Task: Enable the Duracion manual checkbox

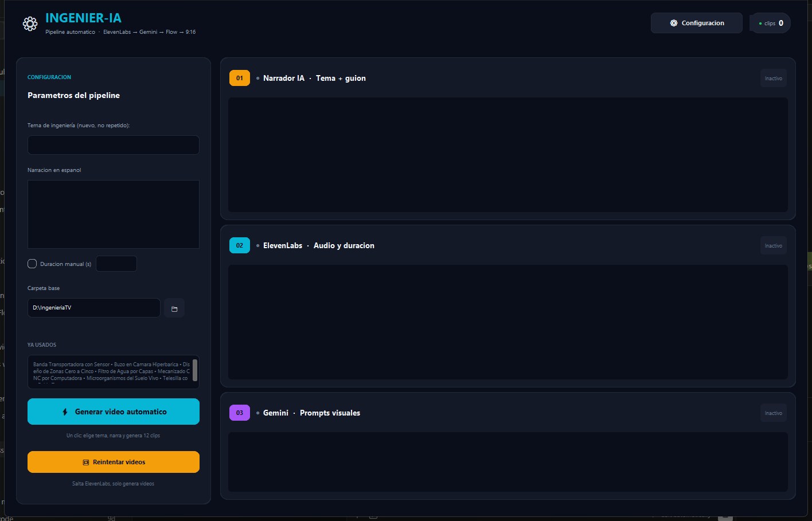Action: pyautogui.click(x=32, y=264)
